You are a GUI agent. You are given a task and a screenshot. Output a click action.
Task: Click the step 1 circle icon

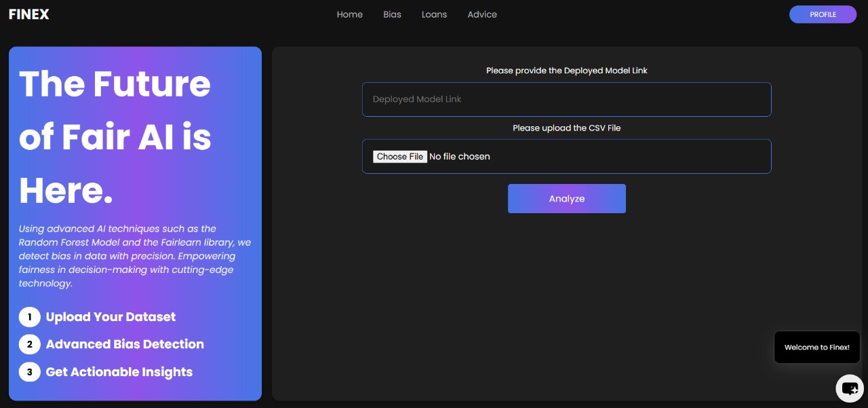(29, 317)
